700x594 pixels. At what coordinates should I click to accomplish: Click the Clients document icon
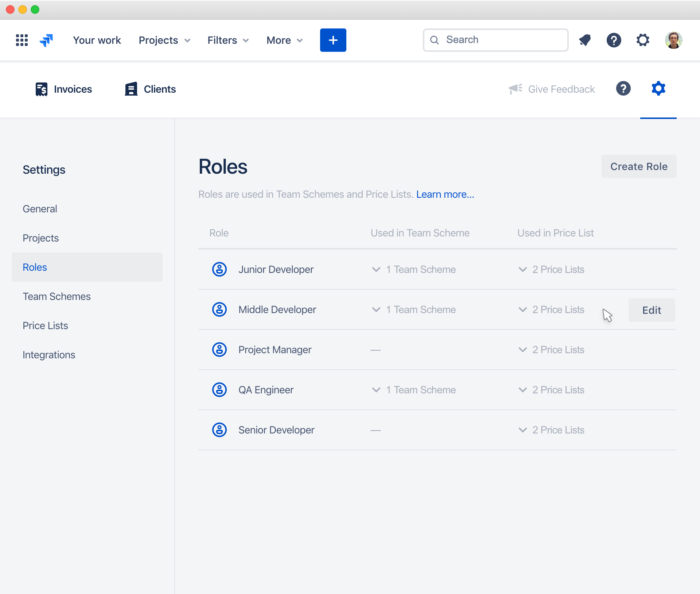131,89
